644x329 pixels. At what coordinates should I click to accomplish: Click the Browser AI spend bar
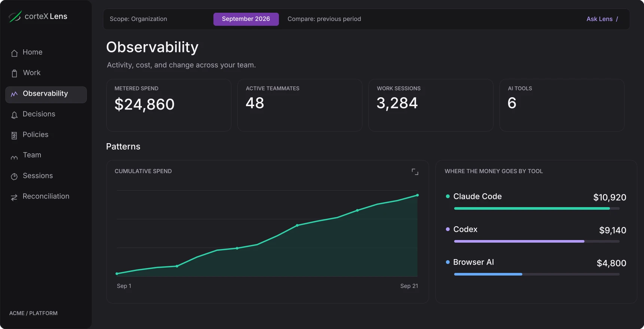pos(537,274)
